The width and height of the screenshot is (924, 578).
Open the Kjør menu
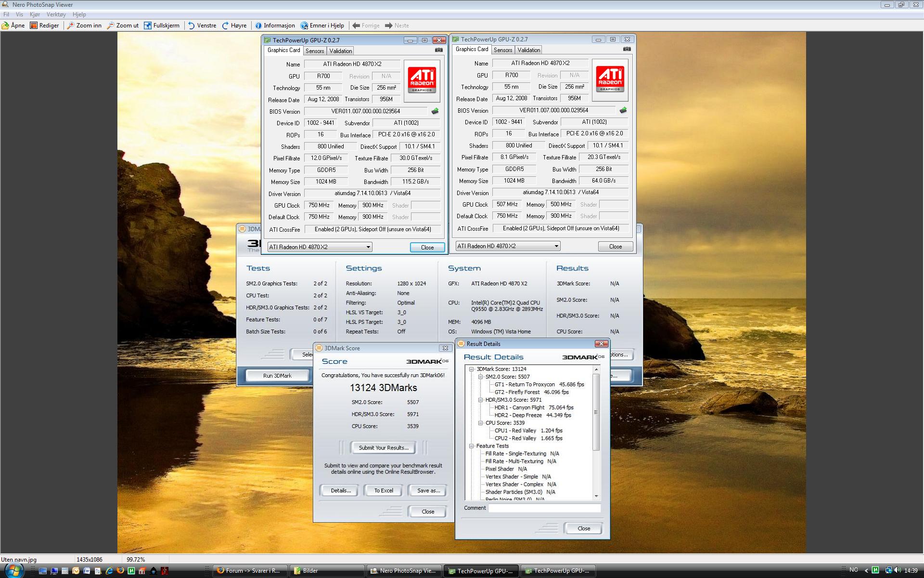pos(35,14)
